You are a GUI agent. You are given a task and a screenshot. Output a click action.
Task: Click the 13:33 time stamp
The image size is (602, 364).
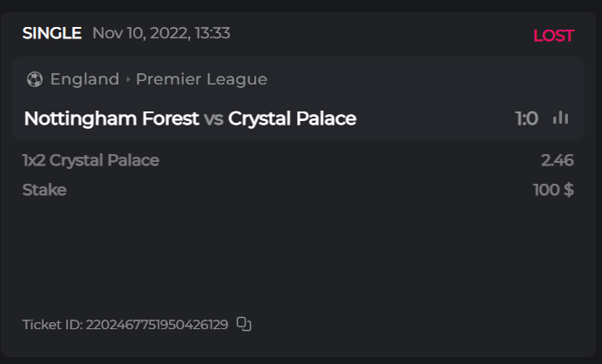point(211,34)
